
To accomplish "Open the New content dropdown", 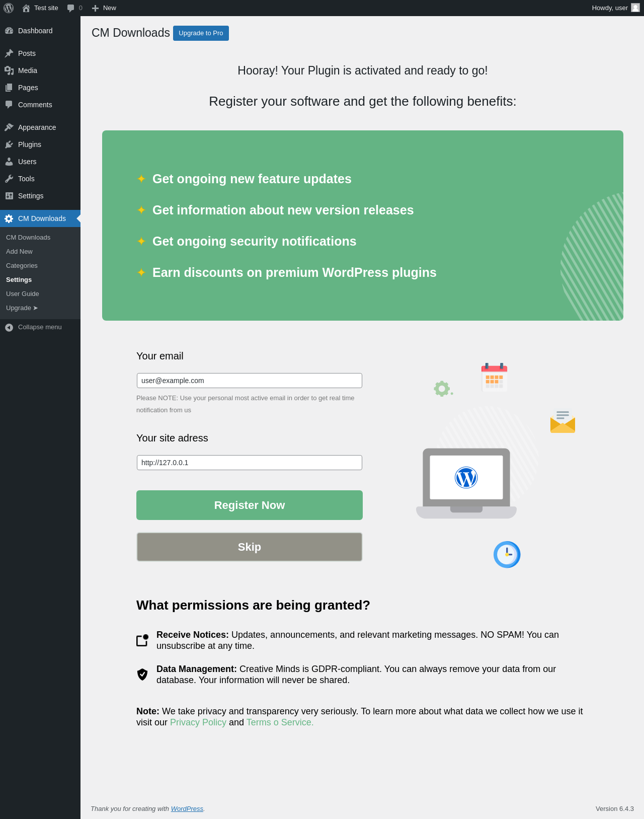I will (104, 8).
